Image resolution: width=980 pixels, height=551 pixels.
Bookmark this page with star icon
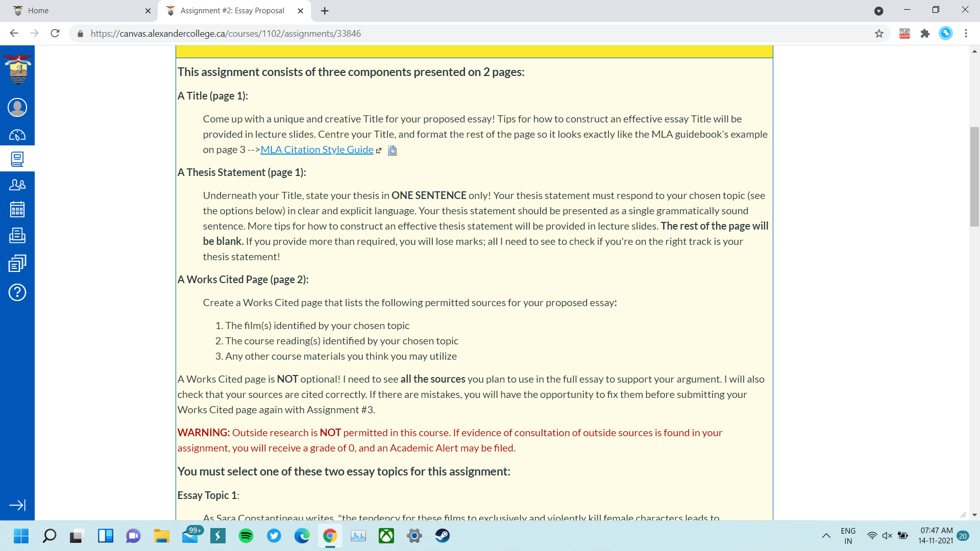point(879,34)
